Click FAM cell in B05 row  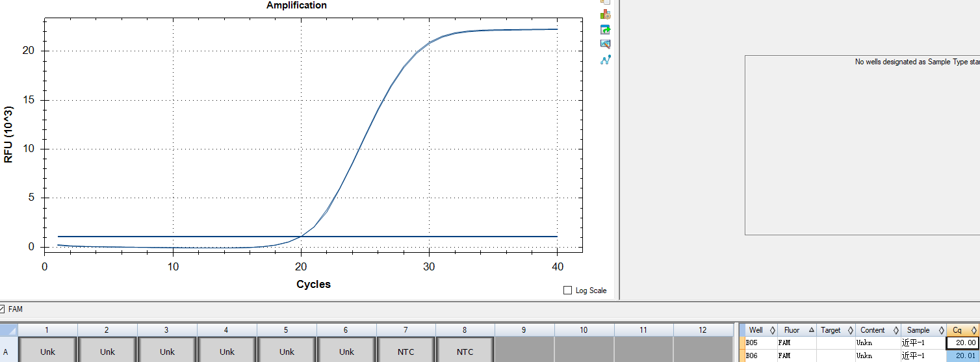(797, 343)
